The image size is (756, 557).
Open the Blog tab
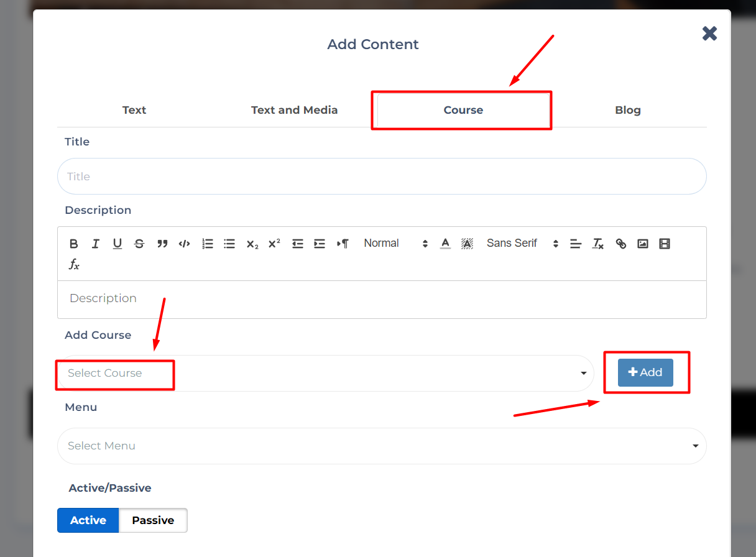(627, 110)
